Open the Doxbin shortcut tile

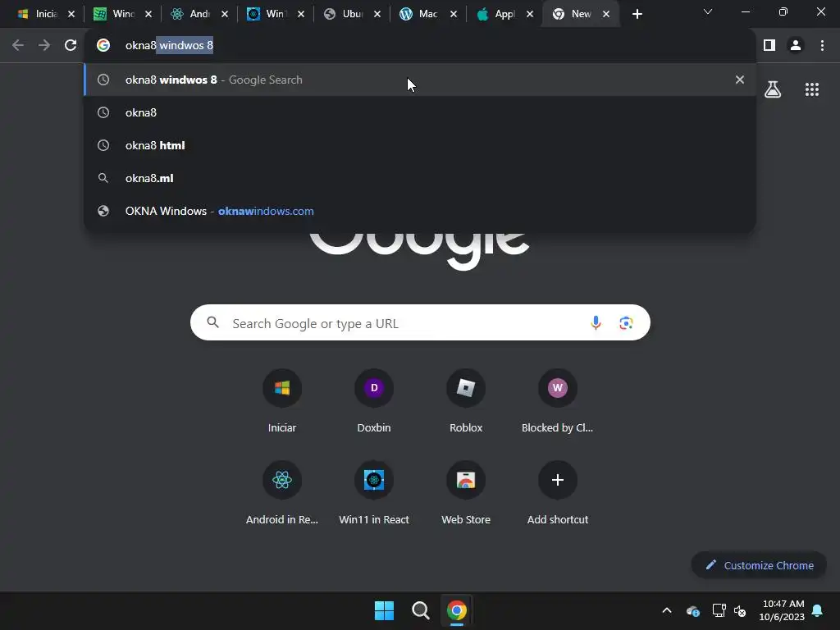coord(374,400)
